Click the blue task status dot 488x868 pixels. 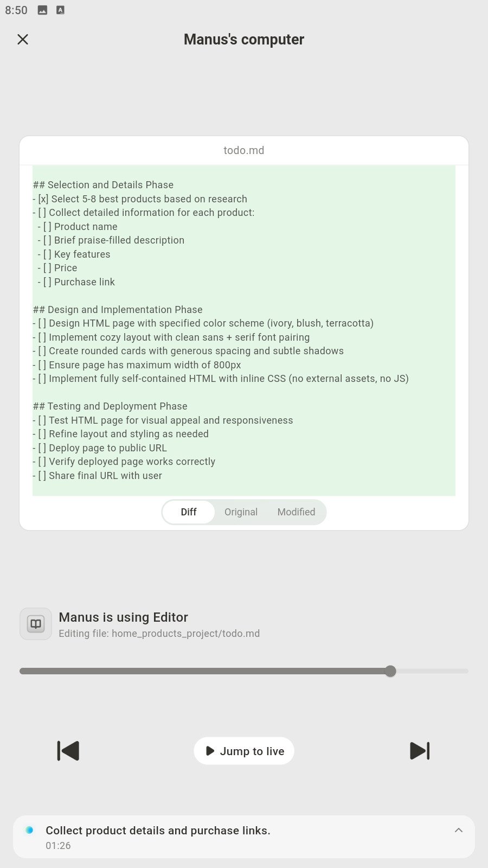click(30, 830)
